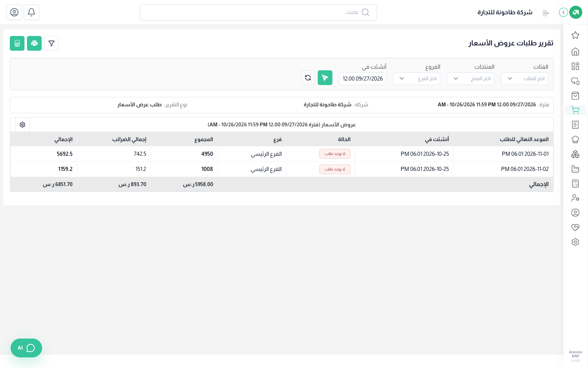Open contacts person-circle icon in sidebar
Image resolution: width=588 pixels, height=368 pixels.
(x=575, y=213)
